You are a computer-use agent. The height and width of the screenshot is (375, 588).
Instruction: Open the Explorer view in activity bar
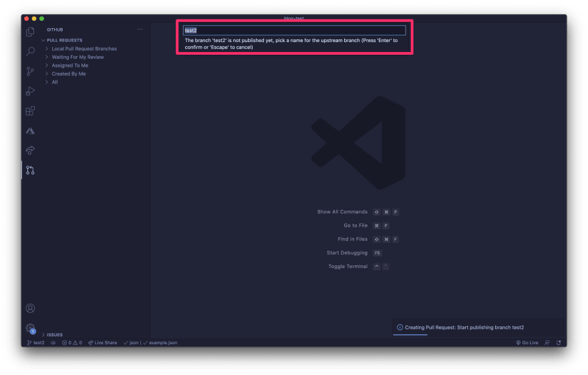(30, 32)
